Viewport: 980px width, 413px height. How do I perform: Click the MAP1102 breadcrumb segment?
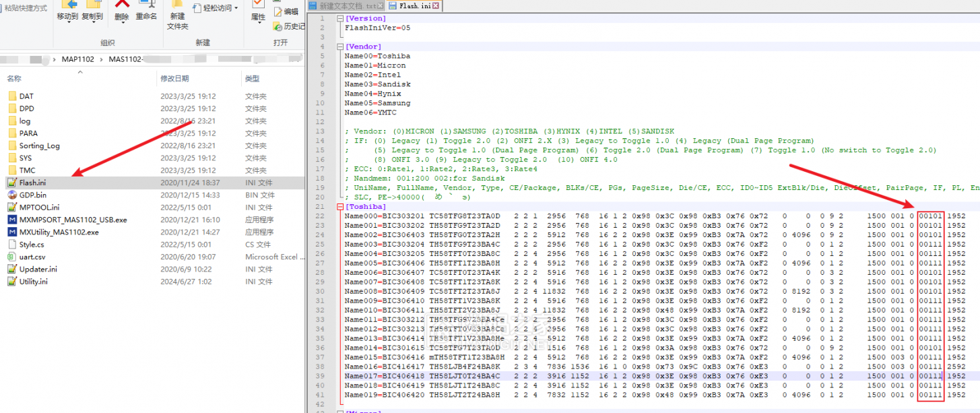pyautogui.click(x=77, y=59)
